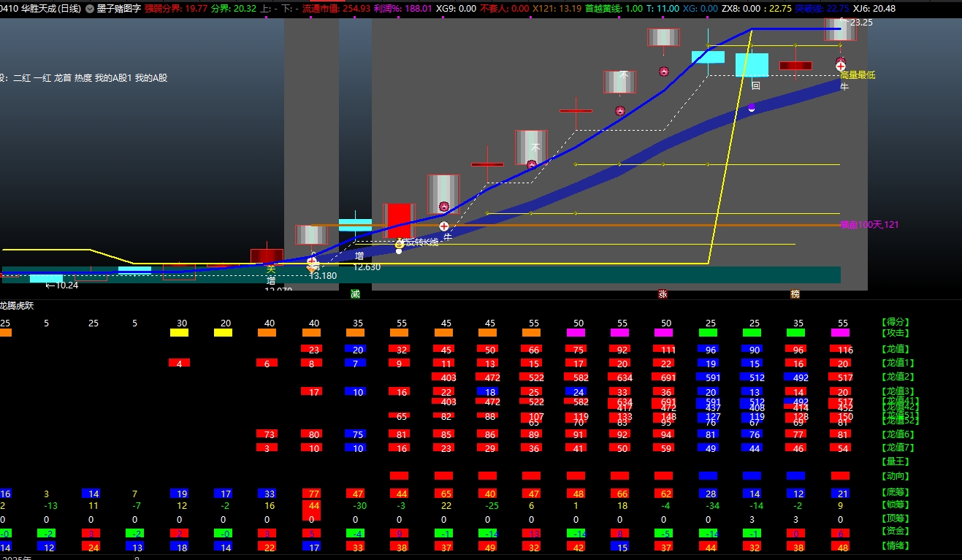Click the 回 marker under the cyan candle
The width and height of the screenshot is (962, 560).
pos(756,85)
